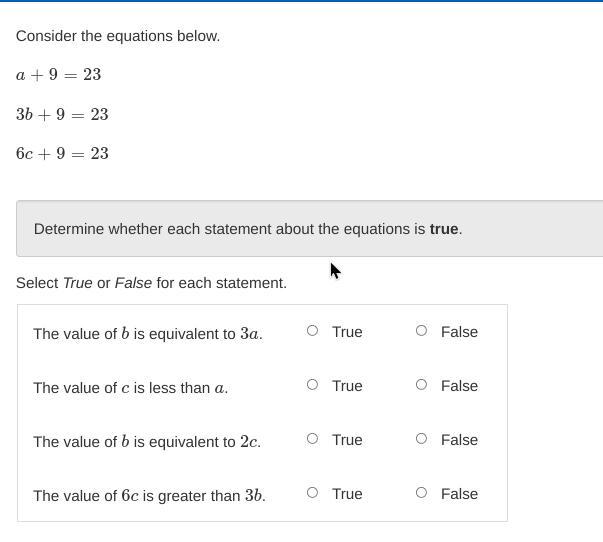The height and width of the screenshot is (542, 603).
Task: Click the equation 3b + 9 = 23
Action: click(62, 115)
